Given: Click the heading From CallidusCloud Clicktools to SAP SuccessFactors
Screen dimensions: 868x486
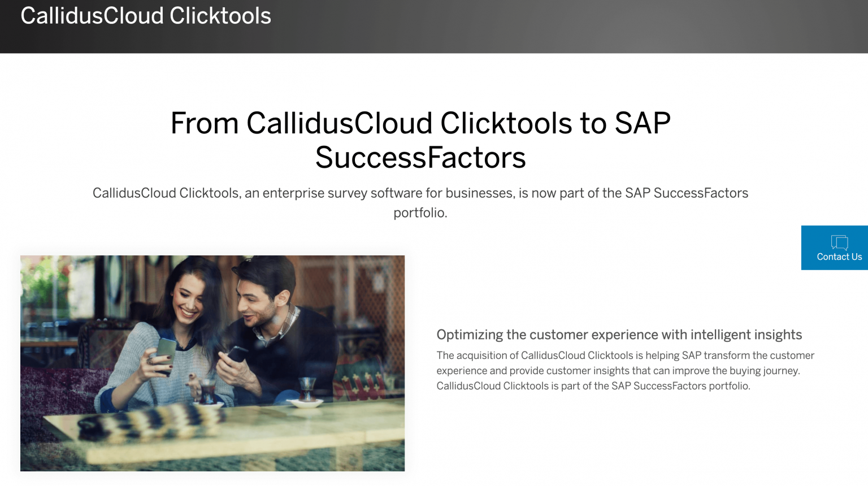Looking at the screenshot, I should pyautogui.click(x=420, y=140).
